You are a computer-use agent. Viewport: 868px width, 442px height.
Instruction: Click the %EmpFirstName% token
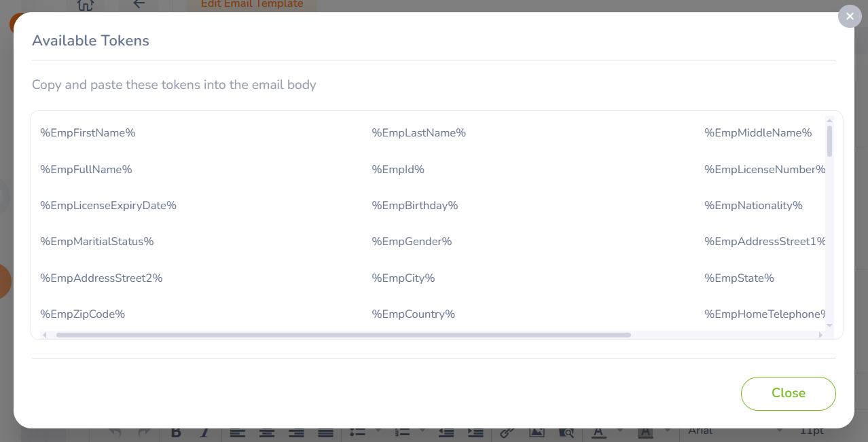click(x=88, y=133)
